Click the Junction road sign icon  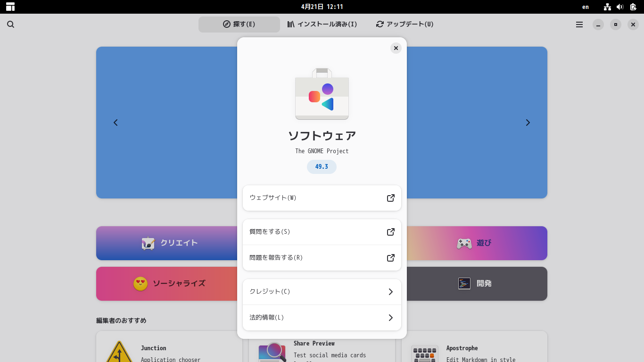pos(119,352)
